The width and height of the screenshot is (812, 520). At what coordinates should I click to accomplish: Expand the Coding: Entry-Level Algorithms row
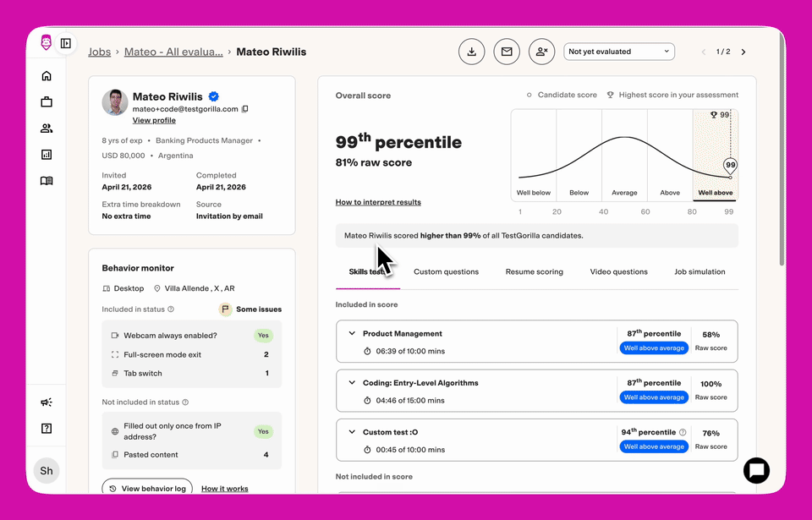click(536, 391)
